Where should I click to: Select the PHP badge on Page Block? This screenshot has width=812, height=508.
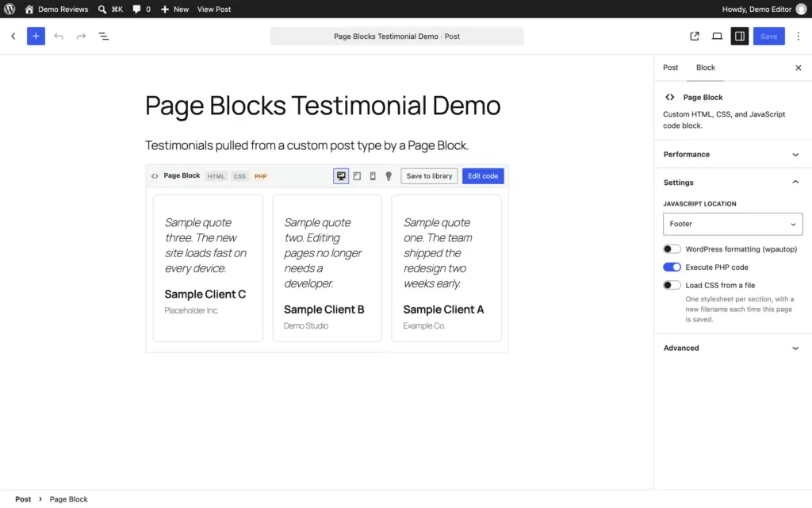tap(260, 176)
